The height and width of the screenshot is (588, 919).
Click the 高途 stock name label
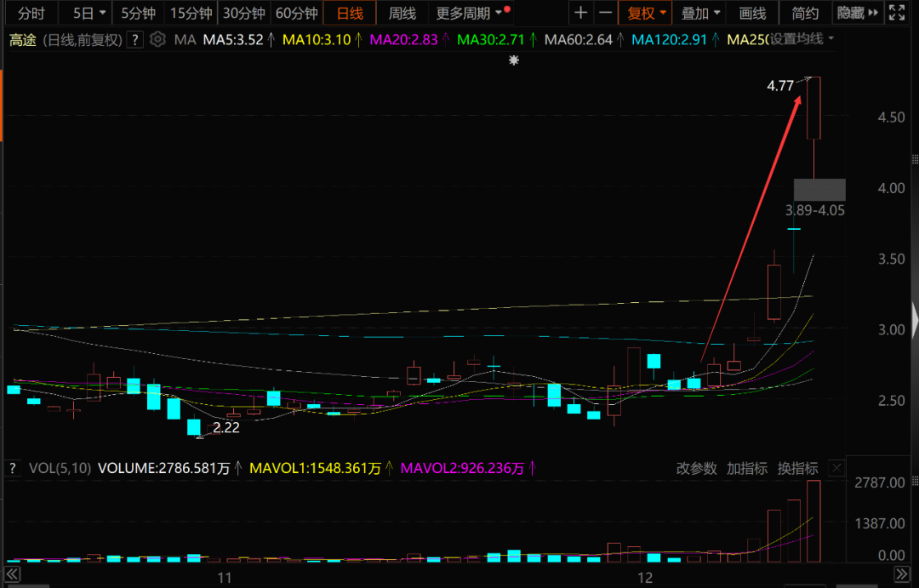23,40
